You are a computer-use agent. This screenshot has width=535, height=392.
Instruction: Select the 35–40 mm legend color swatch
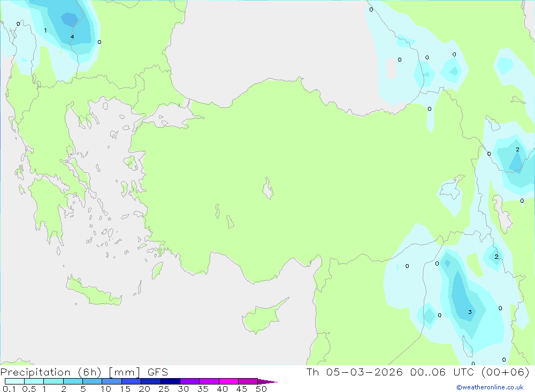[x=209, y=381]
